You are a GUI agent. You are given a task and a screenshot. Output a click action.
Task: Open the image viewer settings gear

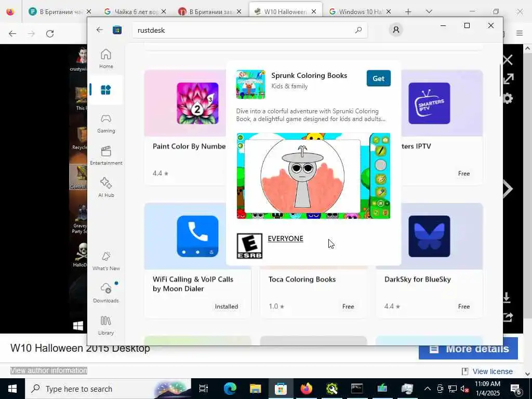coord(508,99)
